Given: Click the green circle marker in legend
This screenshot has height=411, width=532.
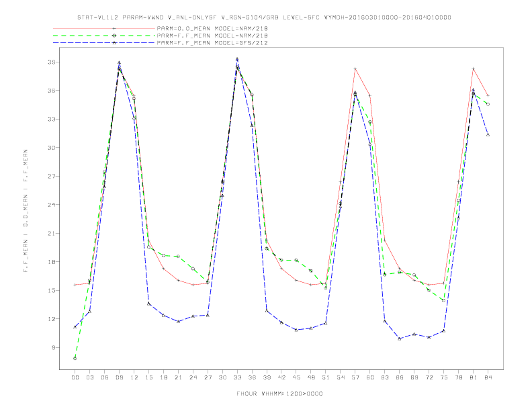Looking at the screenshot, I should (114, 36).
